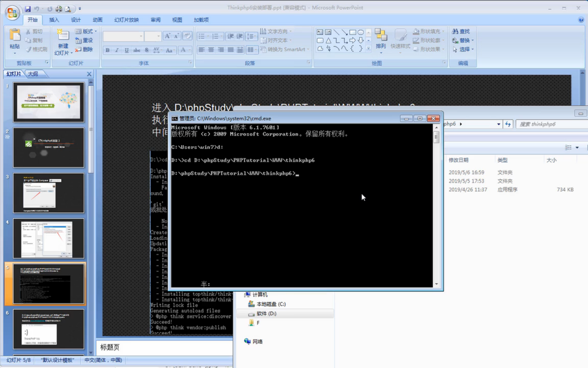Toggle Strikethrough (abc) formatting
The width and height of the screenshot is (588, 368).
coord(136,50)
